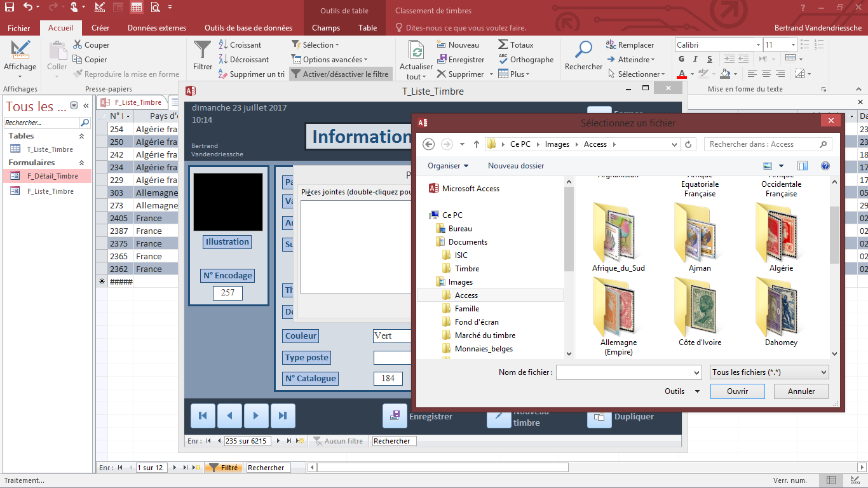Image resolution: width=868 pixels, height=488 pixels.
Task: Click the Ouvrir button in the file dialog
Action: point(737,391)
